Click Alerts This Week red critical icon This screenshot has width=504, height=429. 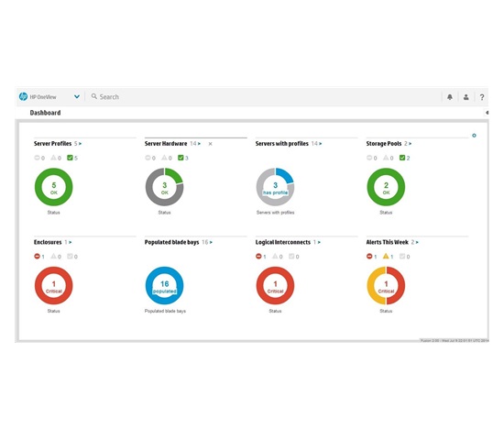(x=369, y=256)
